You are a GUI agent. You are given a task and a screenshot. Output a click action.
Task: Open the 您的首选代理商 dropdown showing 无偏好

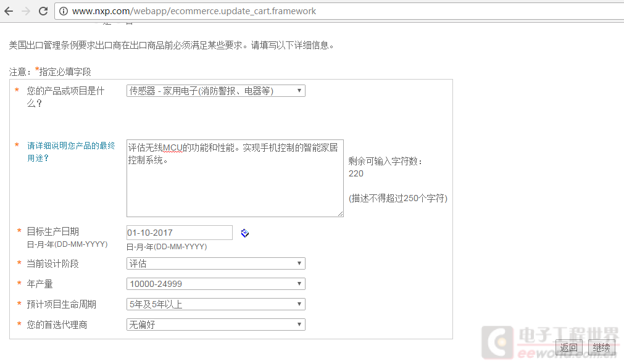click(x=215, y=325)
